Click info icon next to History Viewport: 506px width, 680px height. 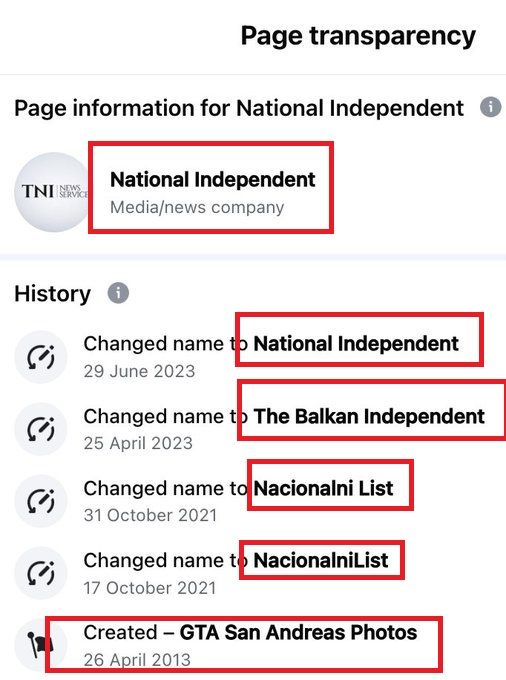118,293
